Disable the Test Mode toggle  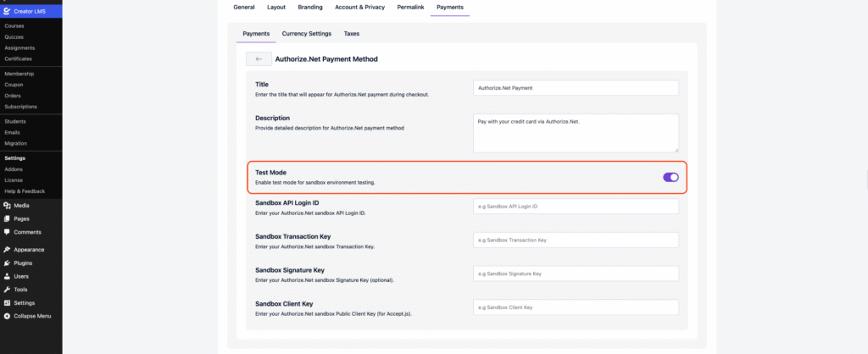[671, 177]
